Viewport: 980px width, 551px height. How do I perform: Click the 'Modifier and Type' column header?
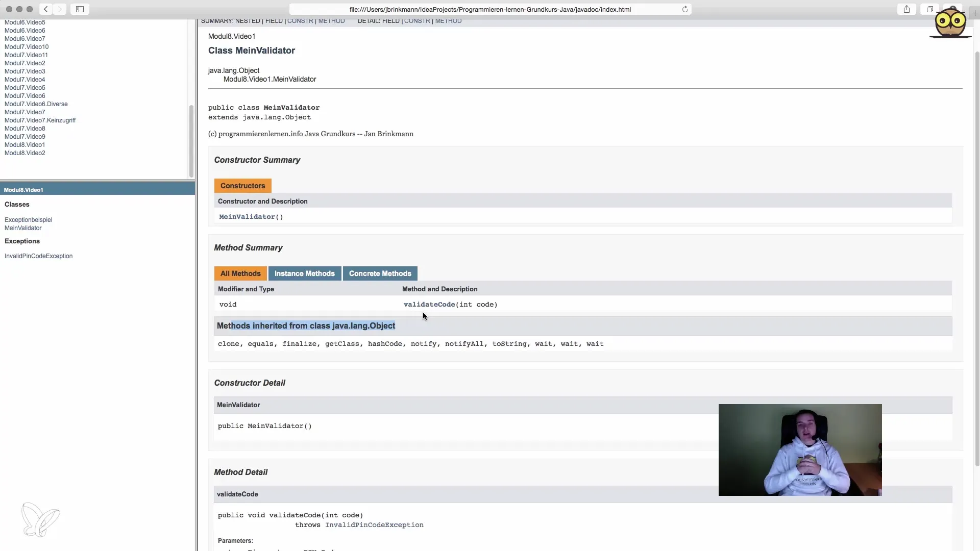(246, 289)
